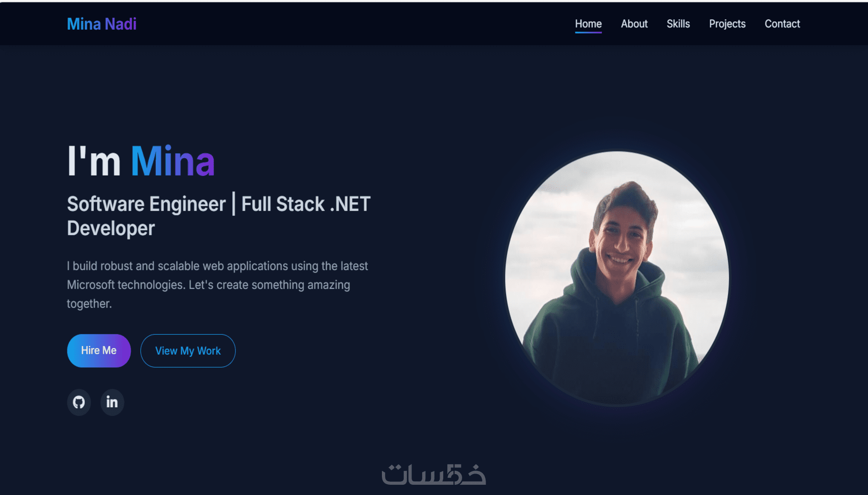Click the Mina Nadi site logo

102,24
